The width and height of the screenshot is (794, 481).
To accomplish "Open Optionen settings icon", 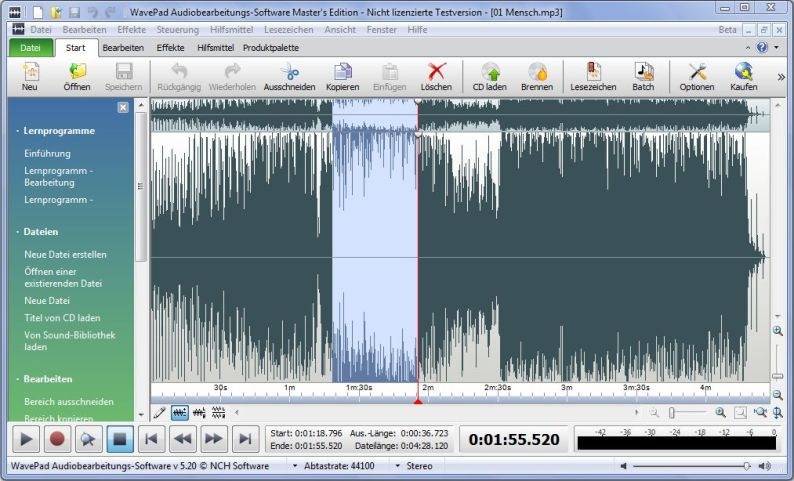I will click(x=697, y=72).
